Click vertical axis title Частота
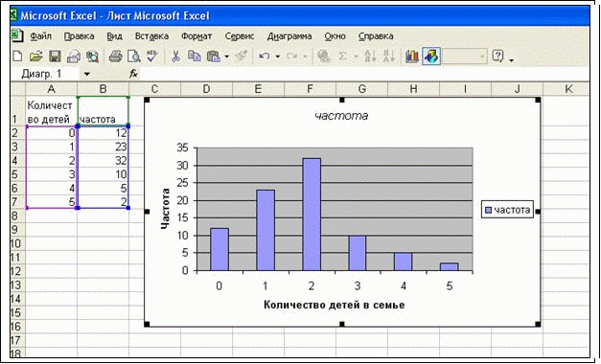The width and height of the screenshot is (601, 364). pyautogui.click(x=165, y=209)
